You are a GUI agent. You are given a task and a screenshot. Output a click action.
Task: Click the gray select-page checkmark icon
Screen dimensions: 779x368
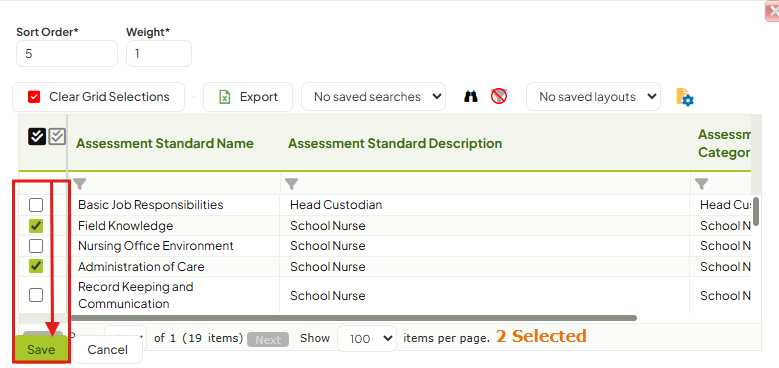pyautogui.click(x=57, y=136)
